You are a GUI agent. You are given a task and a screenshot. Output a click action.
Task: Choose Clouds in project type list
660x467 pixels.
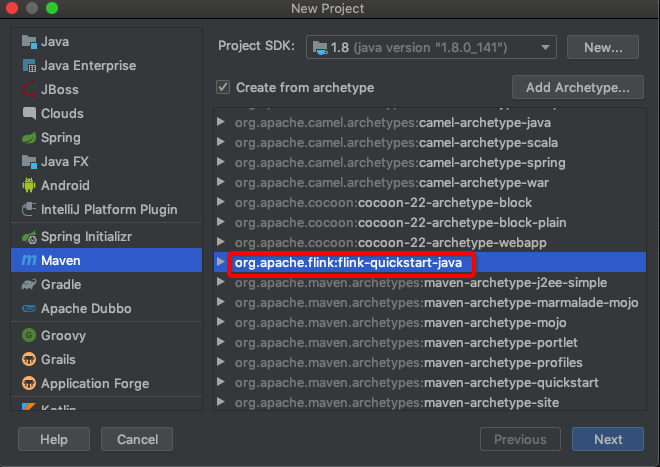click(106, 113)
